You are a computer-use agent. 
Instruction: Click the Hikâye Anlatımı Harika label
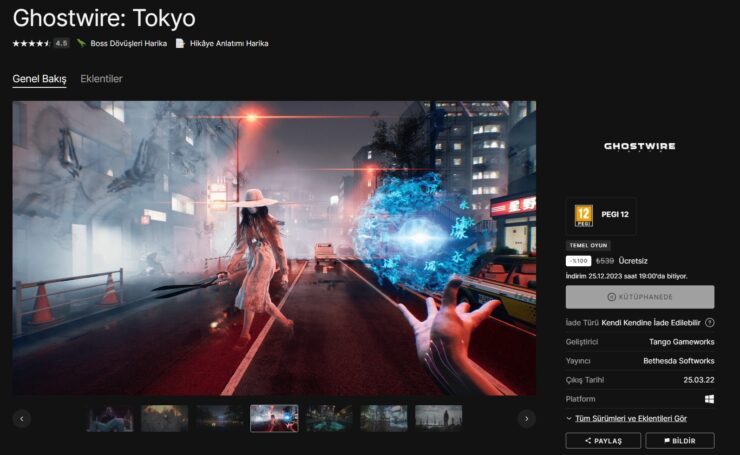[229, 43]
